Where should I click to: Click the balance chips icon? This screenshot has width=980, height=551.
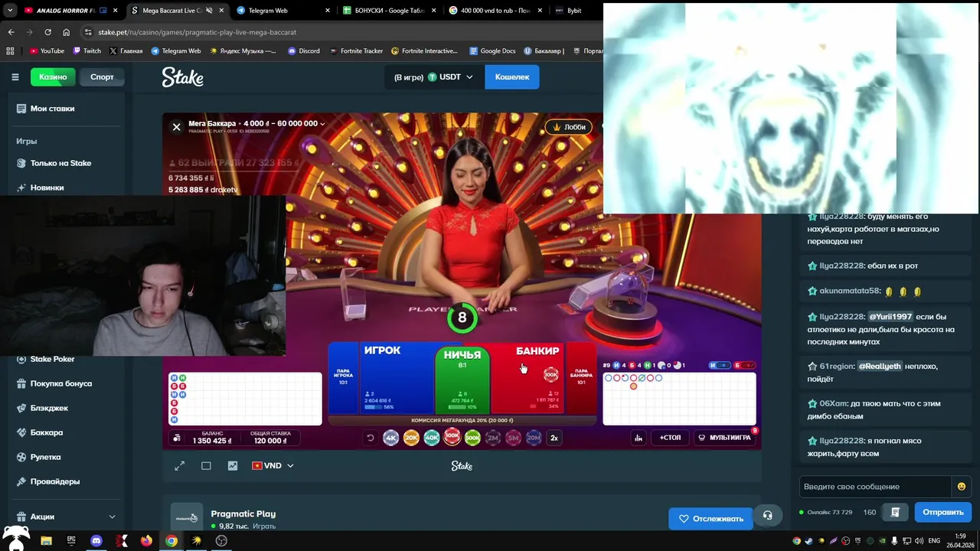coord(177,438)
